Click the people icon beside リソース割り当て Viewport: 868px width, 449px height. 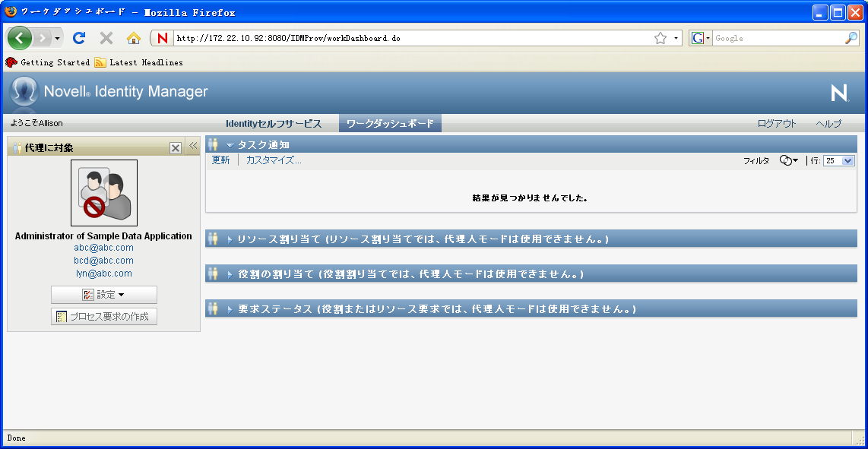pos(213,239)
